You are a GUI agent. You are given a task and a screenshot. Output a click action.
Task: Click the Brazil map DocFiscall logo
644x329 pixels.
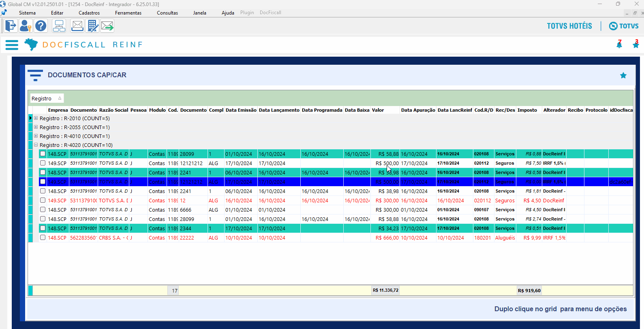[31, 45]
